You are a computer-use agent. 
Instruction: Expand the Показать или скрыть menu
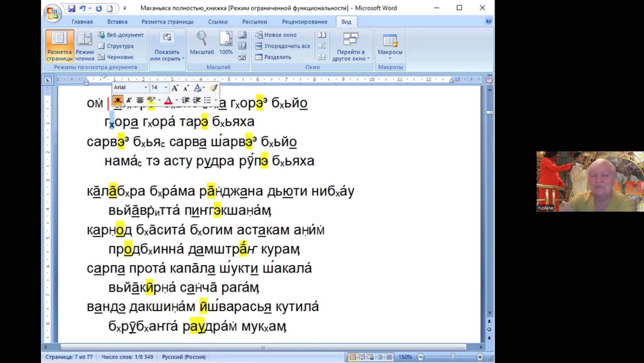click(167, 46)
